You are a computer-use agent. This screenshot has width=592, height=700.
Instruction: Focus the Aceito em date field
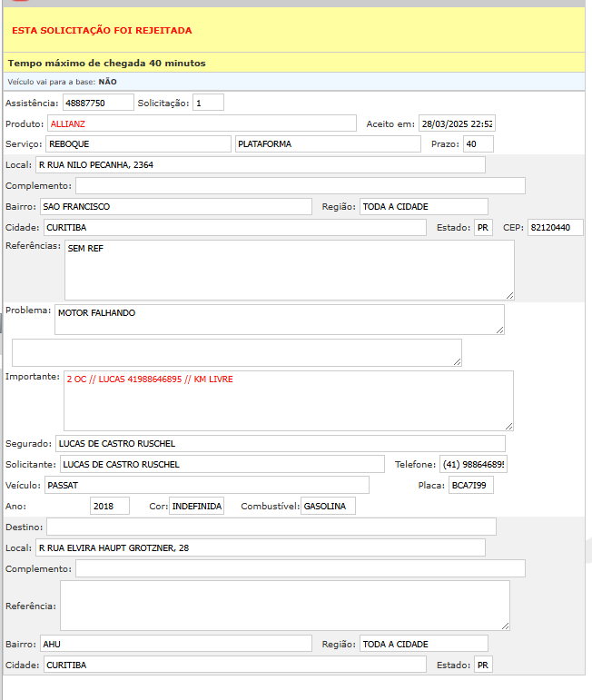(456, 123)
